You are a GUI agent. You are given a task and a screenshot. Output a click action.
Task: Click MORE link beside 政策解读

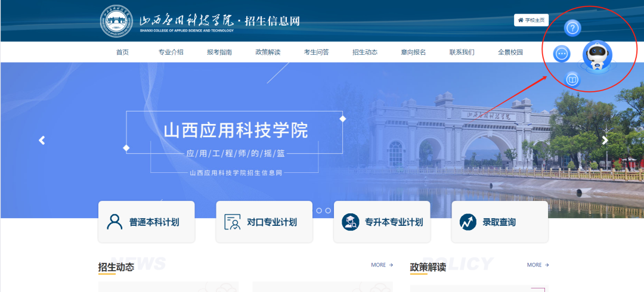pyautogui.click(x=538, y=265)
